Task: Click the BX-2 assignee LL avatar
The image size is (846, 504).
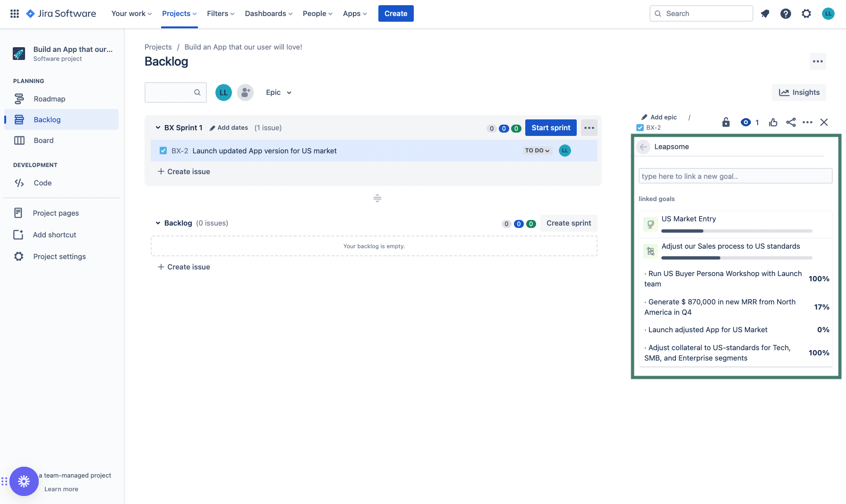Action: coord(565,151)
